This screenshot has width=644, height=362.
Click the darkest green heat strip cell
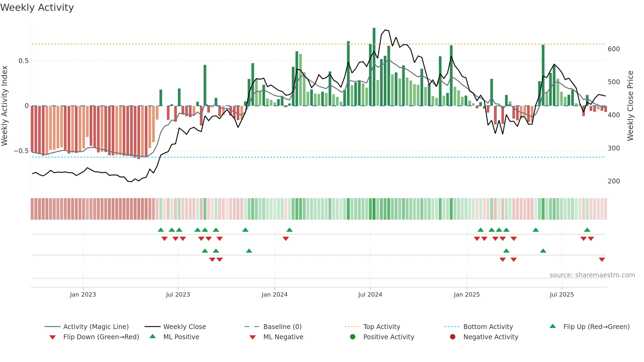pos(374,209)
